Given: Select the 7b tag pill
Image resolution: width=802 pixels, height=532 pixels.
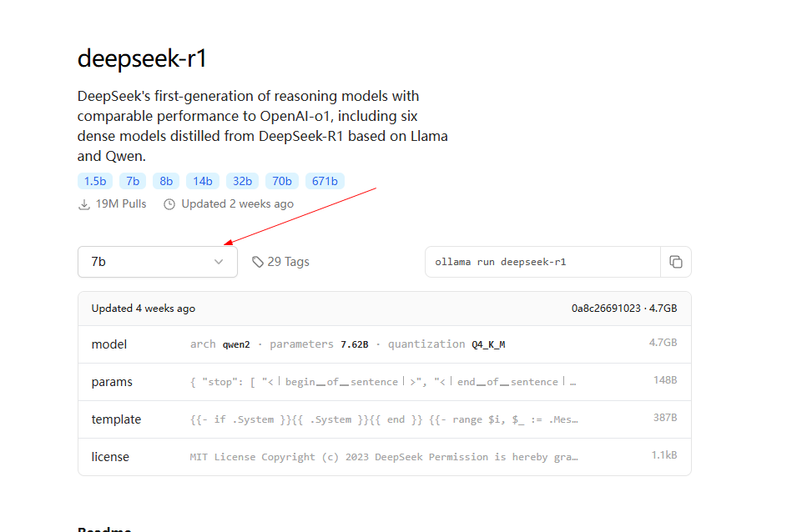Looking at the screenshot, I should coord(133,181).
